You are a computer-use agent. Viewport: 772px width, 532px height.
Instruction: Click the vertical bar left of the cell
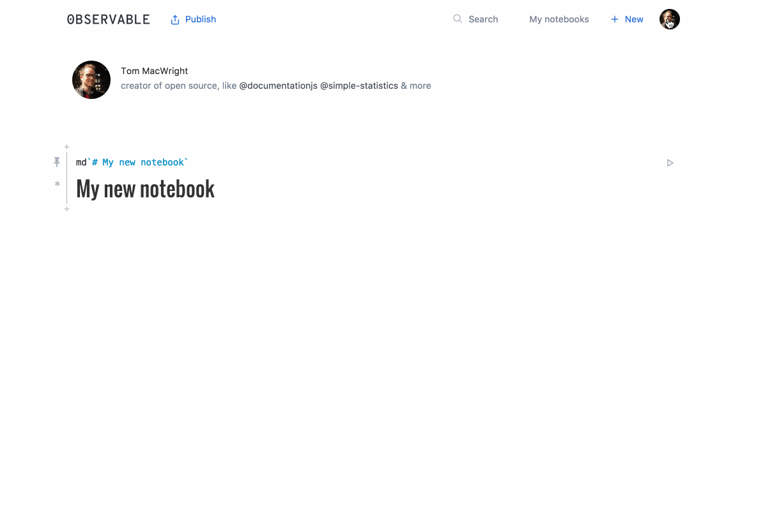click(66, 178)
